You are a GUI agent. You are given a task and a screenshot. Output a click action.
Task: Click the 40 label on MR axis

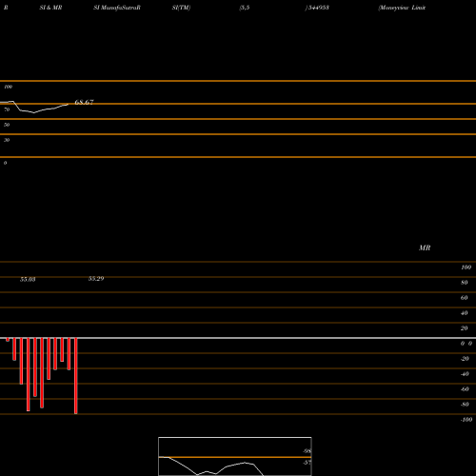465,313
